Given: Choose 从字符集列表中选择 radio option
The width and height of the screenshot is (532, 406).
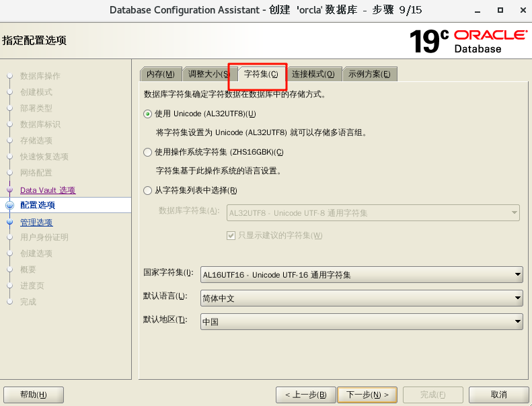Looking at the screenshot, I should click(148, 191).
